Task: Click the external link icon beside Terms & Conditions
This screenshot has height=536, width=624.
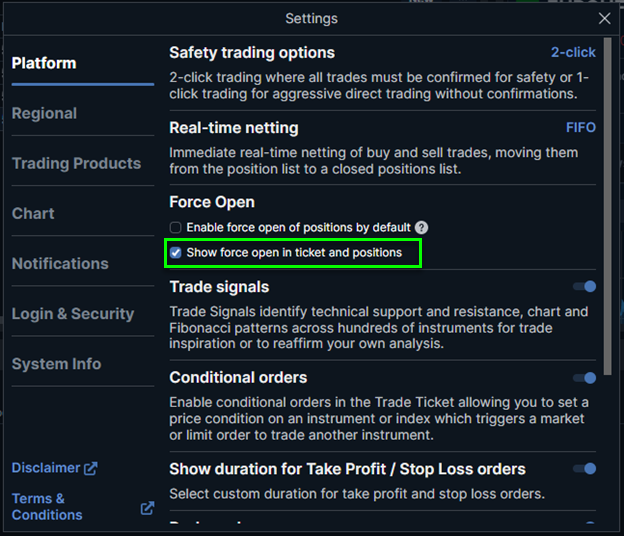Action: click(x=147, y=507)
